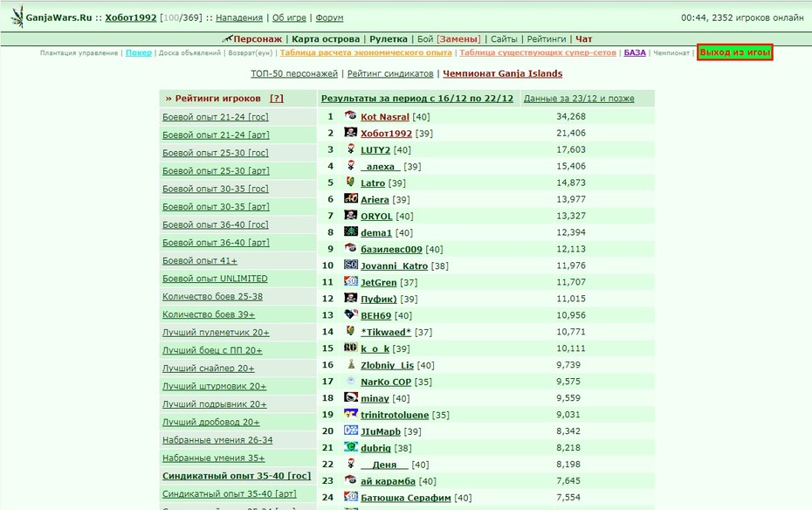Image resolution: width=812 pixels, height=510 pixels.
Task: Open the [Замены] link in menu
Action: tap(458, 38)
